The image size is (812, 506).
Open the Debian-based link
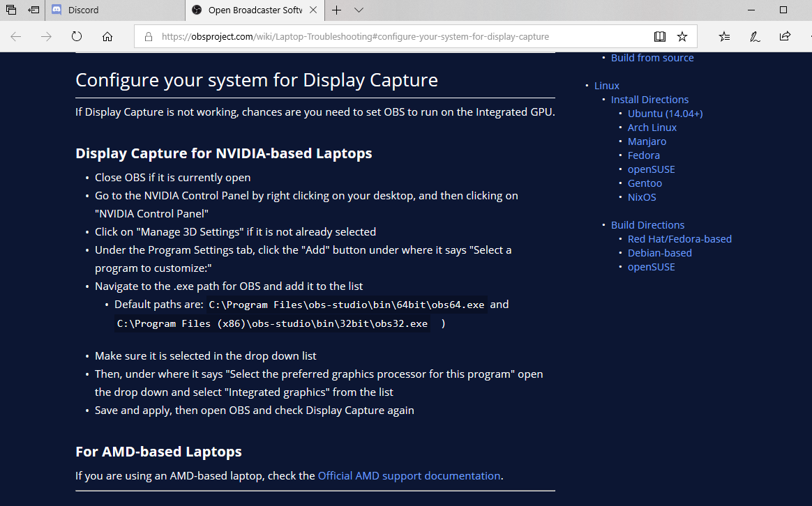pos(660,254)
